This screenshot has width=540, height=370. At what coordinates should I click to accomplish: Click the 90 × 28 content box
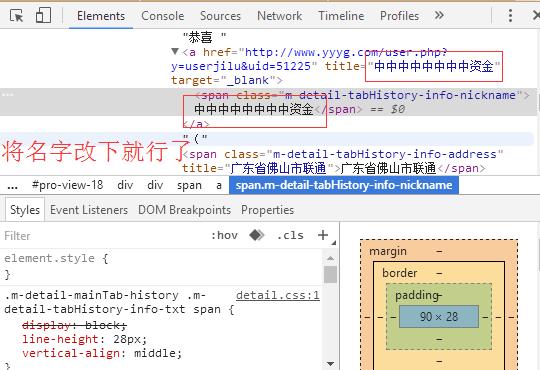click(439, 317)
